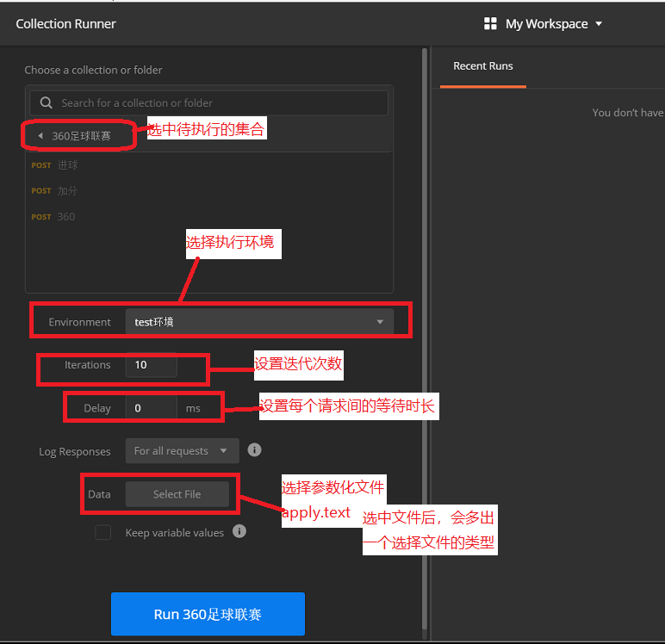The height and width of the screenshot is (644, 665).
Task: Click the Log Responses label
Action: 75,451
